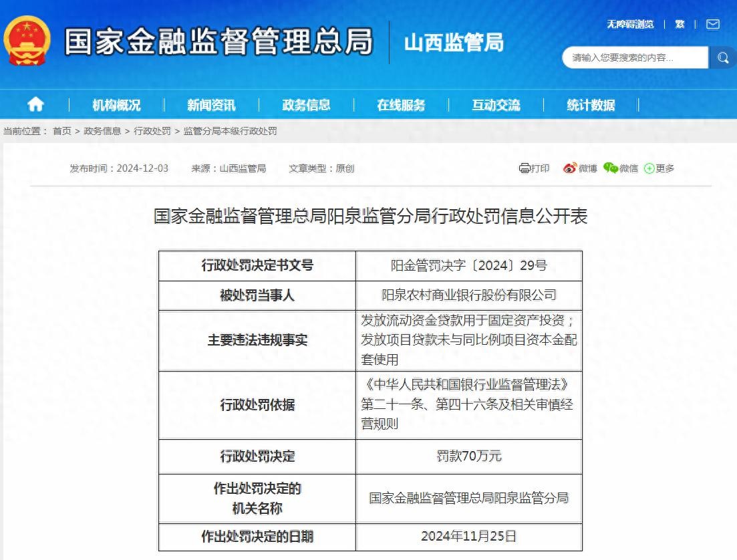Click 行政处罚 breadcrumb link

click(152, 131)
